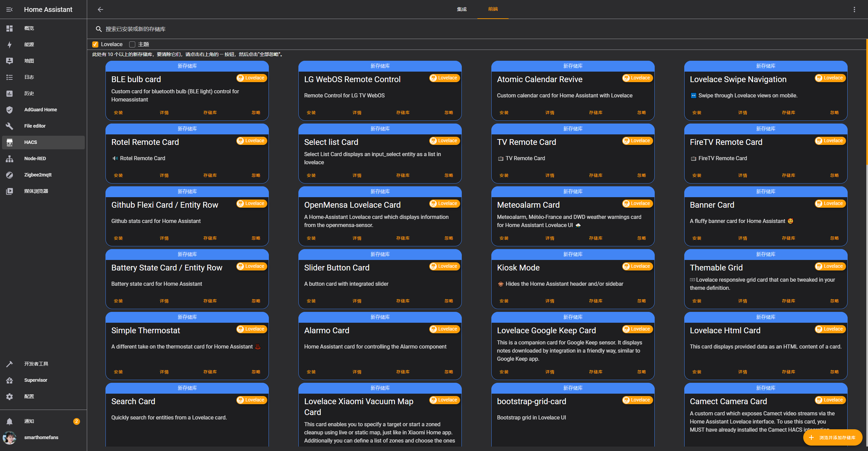The image size is (868, 451).
Task: Open File editor wrench icon
Action: tap(9, 126)
